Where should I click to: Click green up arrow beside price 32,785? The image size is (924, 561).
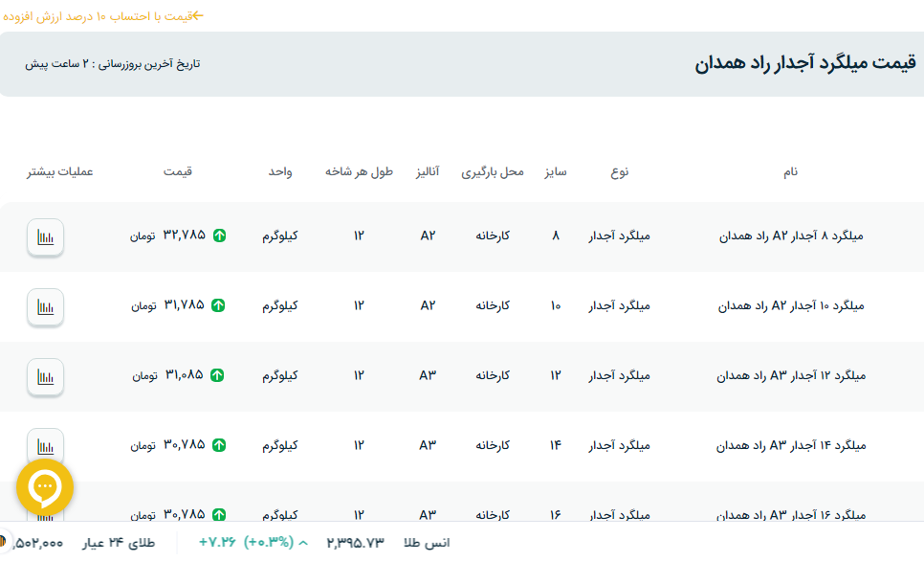coord(219,236)
